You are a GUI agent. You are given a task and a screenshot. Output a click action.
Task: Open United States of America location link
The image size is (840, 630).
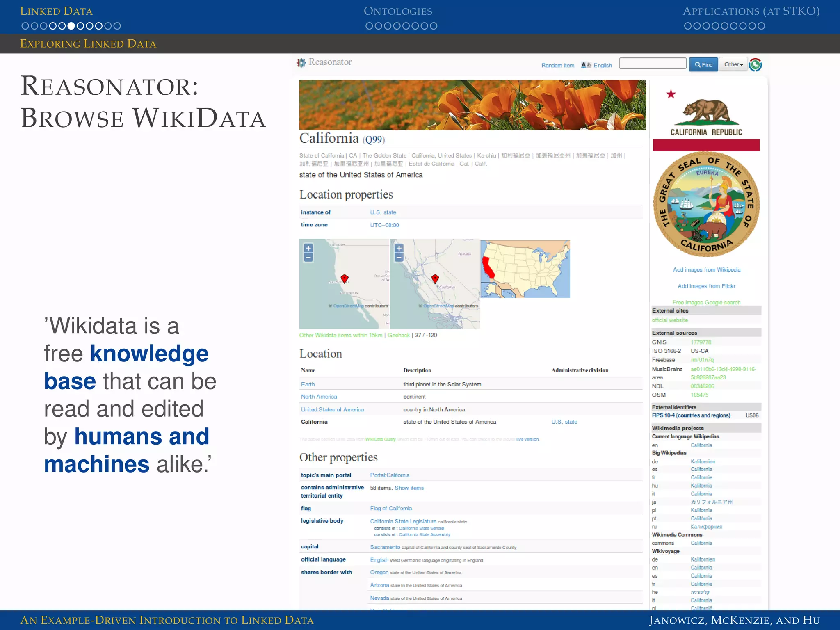coord(333,409)
